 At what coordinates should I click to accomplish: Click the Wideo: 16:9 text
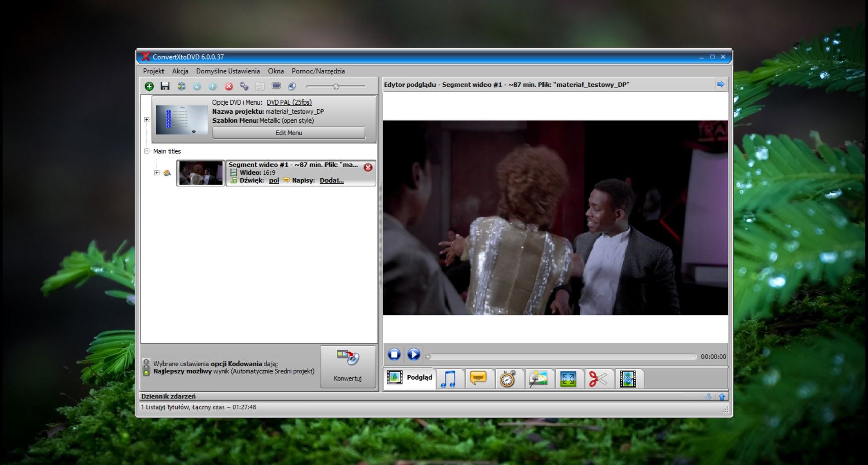coord(257,173)
